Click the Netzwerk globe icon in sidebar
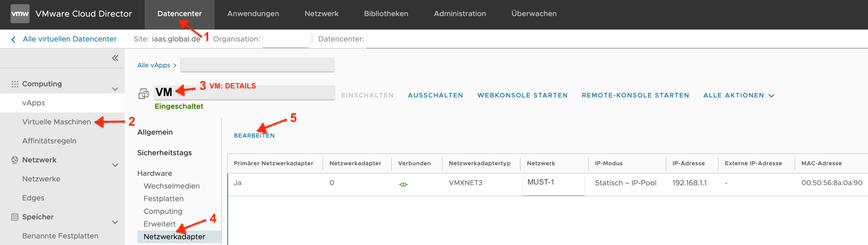This screenshot has height=245, width=868. click(x=15, y=160)
